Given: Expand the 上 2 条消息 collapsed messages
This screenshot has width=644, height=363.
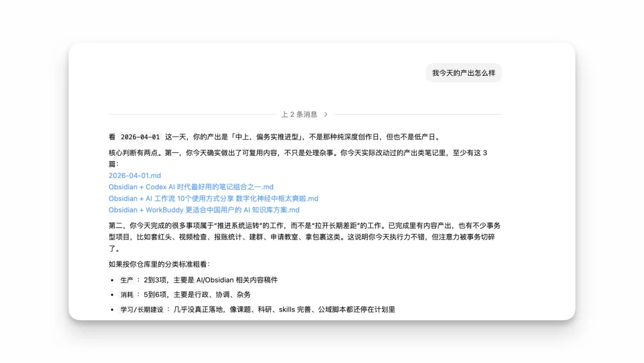Looking at the screenshot, I should [x=299, y=114].
